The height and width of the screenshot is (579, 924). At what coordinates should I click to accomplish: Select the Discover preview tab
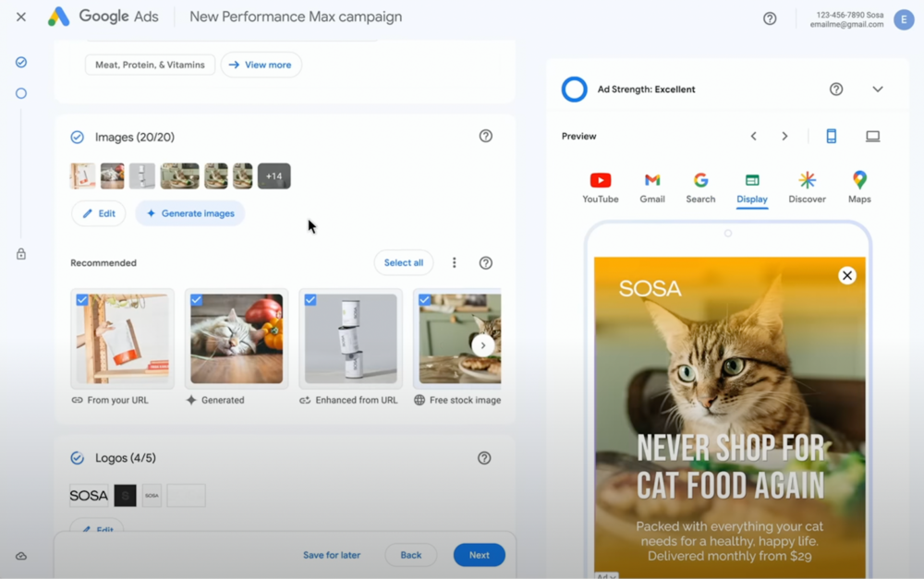pos(807,187)
